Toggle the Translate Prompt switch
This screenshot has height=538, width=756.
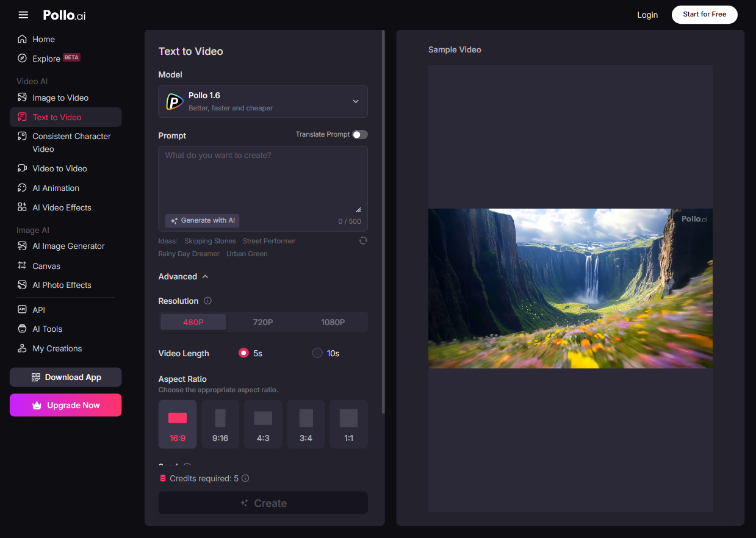360,134
